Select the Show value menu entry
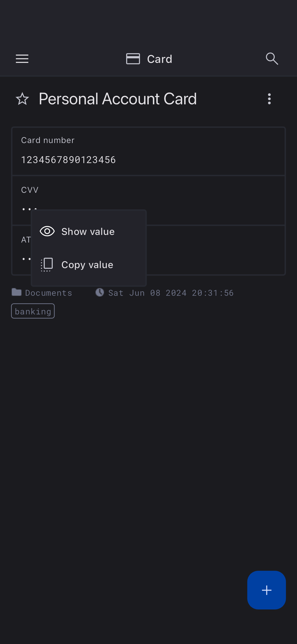Viewport: 297px width, 644px height. [x=88, y=231]
